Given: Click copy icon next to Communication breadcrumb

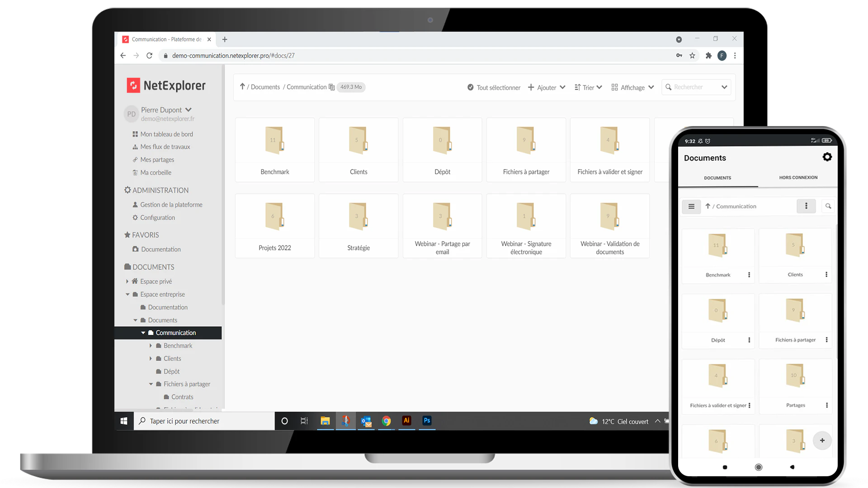Looking at the screenshot, I should [332, 87].
